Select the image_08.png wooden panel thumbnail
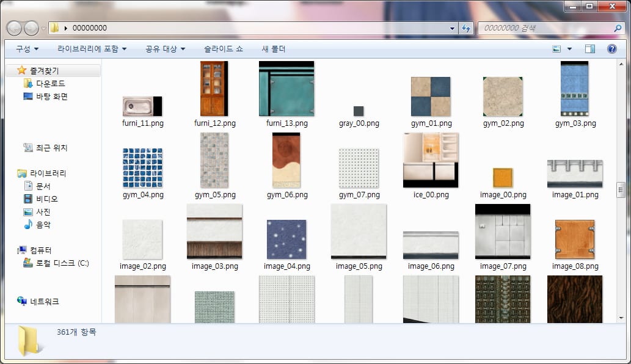631x364 pixels. click(x=575, y=239)
